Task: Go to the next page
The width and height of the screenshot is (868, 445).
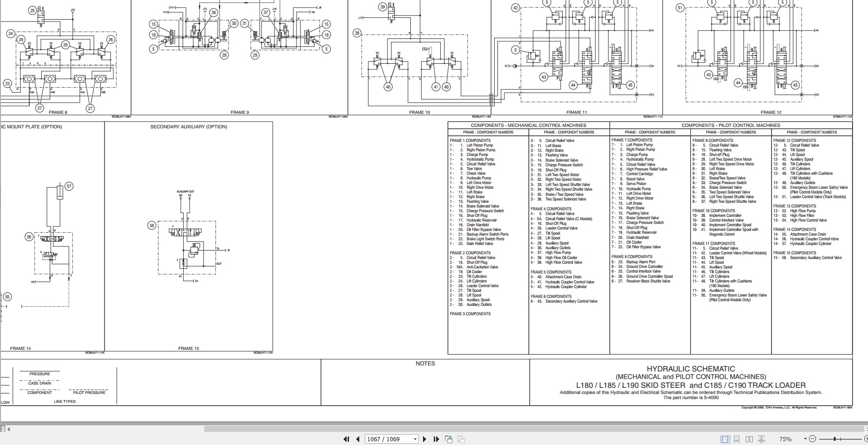Action: pos(424,439)
